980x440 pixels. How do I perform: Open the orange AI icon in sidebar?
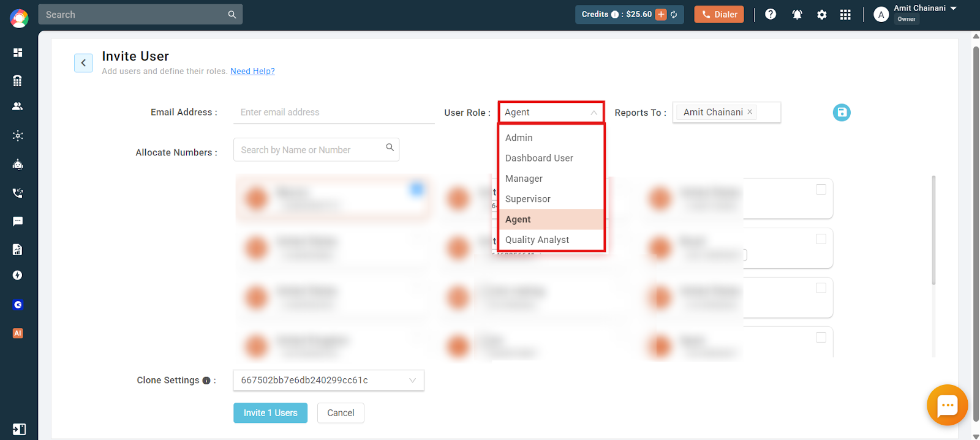pos(18,334)
